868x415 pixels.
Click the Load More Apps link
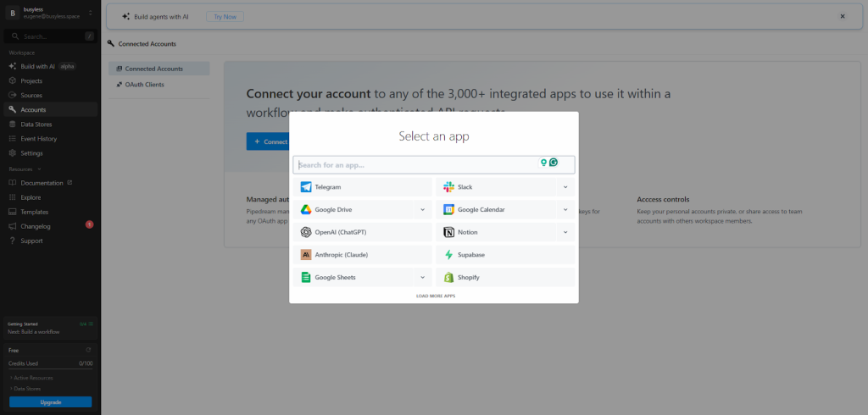435,296
